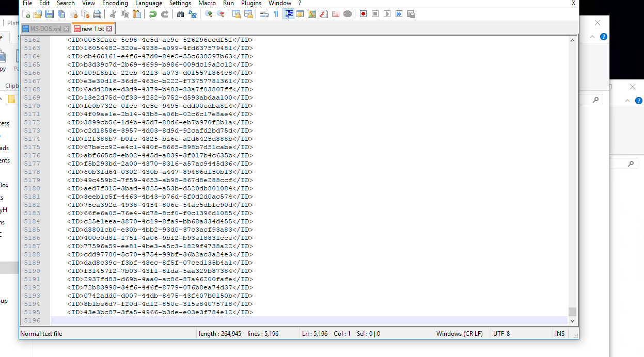Click the macro Playback icon

pyautogui.click(x=387, y=14)
